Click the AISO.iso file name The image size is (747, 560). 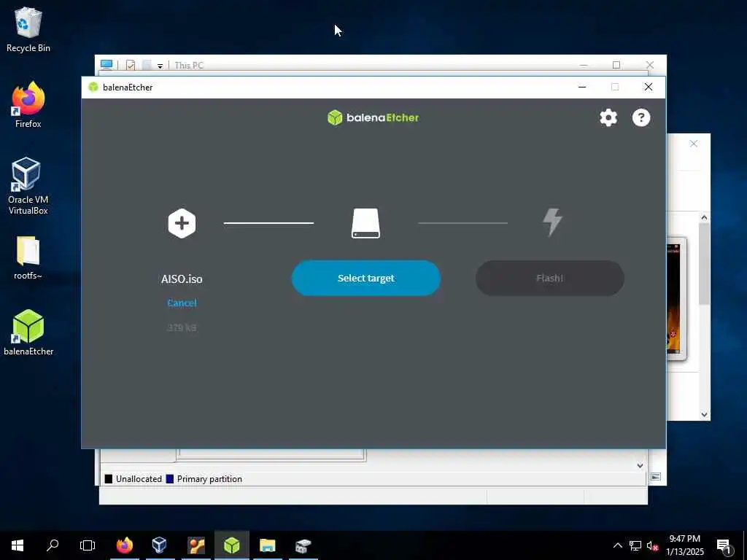pyautogui.click(x=182, y=279)
